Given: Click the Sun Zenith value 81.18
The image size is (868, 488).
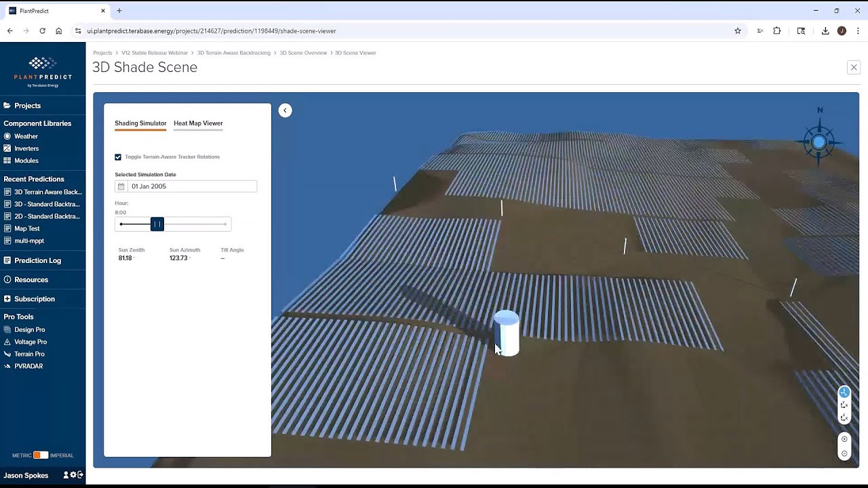Looking at the screenshot, I should pyautogui.click(x=125, y=258).
